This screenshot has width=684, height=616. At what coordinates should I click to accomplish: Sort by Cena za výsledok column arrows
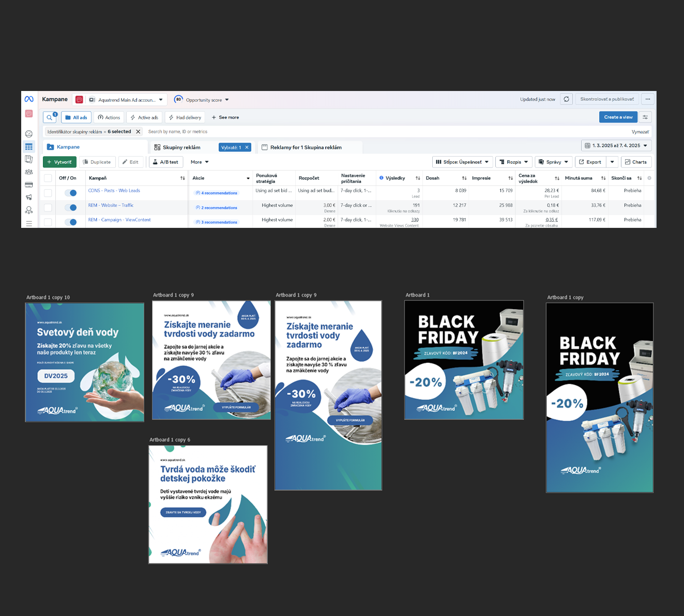(x=557, y=178)
